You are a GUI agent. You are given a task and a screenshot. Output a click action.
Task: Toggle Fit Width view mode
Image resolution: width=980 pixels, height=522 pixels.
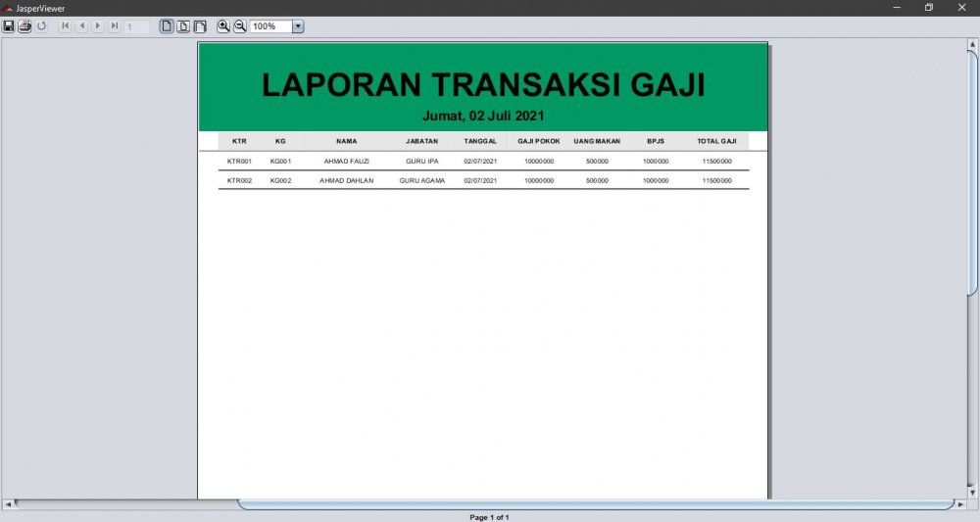200,26
